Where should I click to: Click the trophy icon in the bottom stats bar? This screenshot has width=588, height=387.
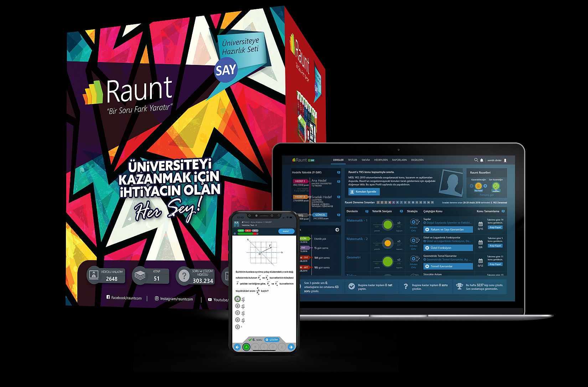click(459, 286)
